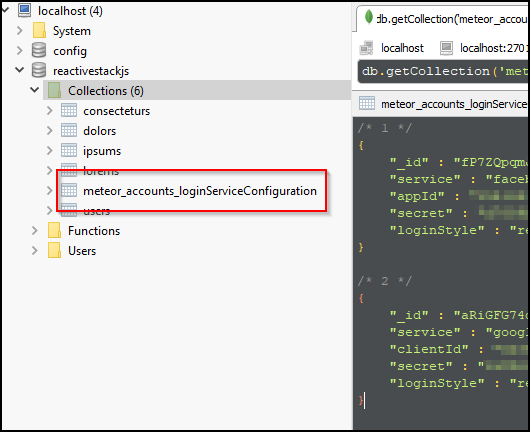Screen dimensions: 530x432
Task: Expand the config database node
Action: pos(20,50)
